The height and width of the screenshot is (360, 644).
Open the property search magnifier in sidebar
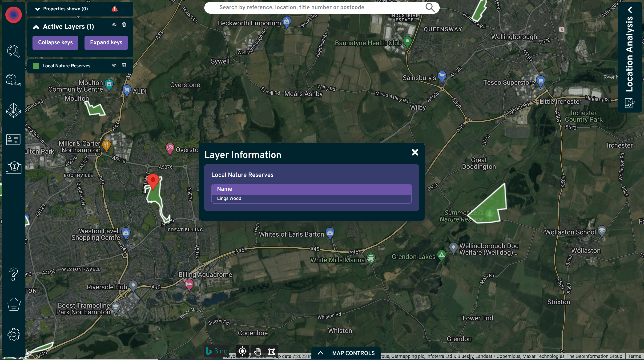tap(13, 51)
